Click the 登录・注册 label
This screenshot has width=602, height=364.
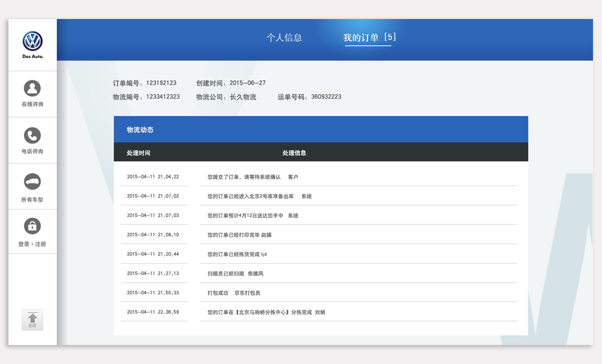(x=32, y=244)
